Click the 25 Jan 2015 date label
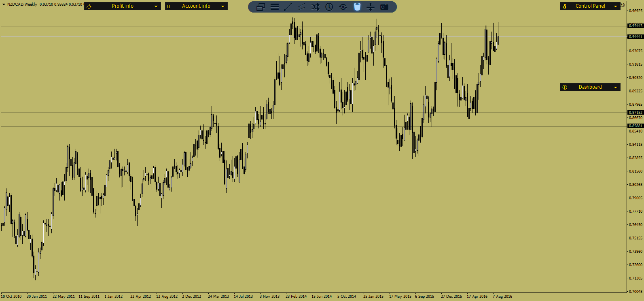Viewport: 644px width, 301px height. 373,296
